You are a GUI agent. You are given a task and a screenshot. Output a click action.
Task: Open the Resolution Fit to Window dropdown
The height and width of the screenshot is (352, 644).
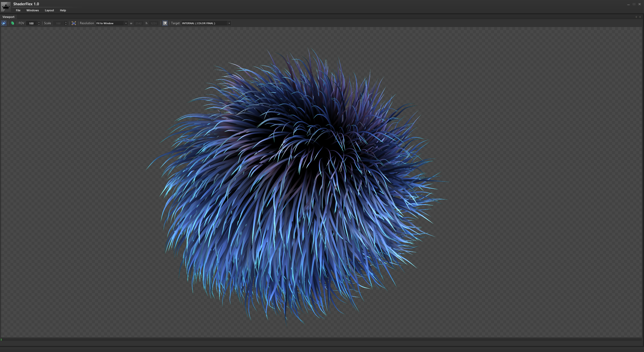tap(112, 23)
